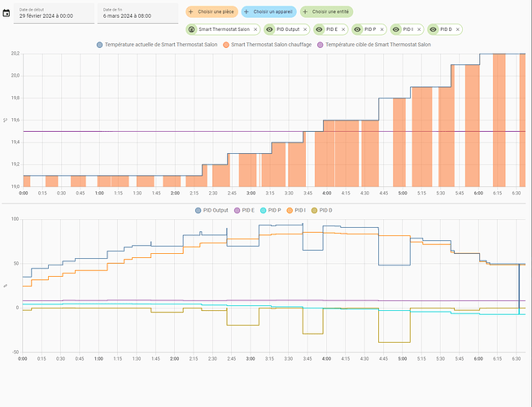
Task: Remove the PID E chip
Action: (x=343, y=29)
